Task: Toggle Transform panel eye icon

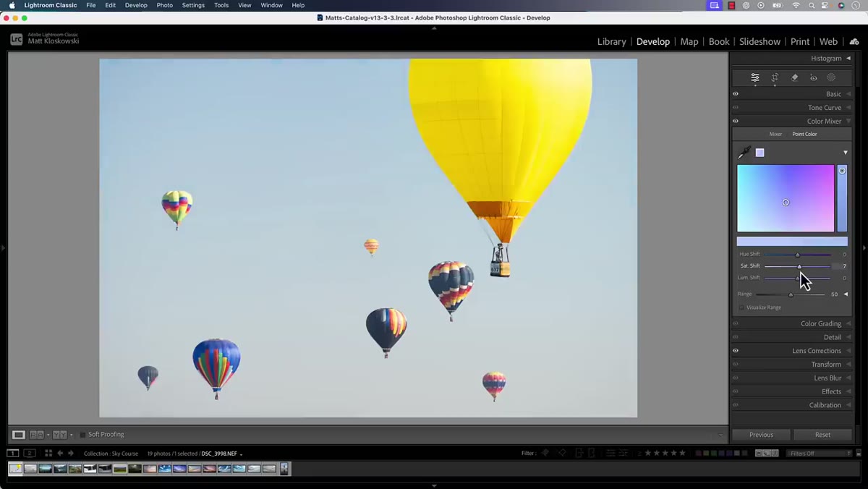Action: point(736,365)
